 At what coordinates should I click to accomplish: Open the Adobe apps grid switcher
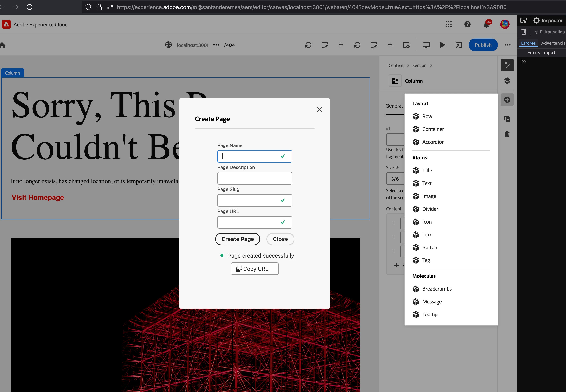coord(449,24)
